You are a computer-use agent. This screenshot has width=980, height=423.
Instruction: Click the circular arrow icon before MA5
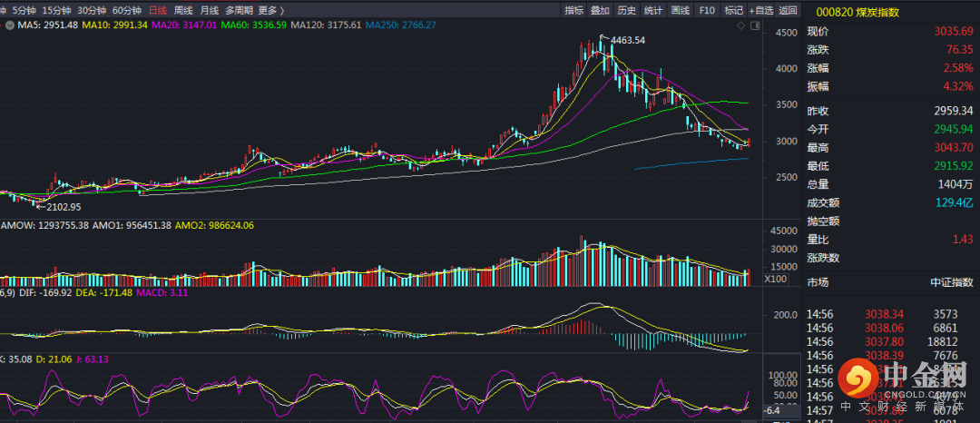pos(9,25)
